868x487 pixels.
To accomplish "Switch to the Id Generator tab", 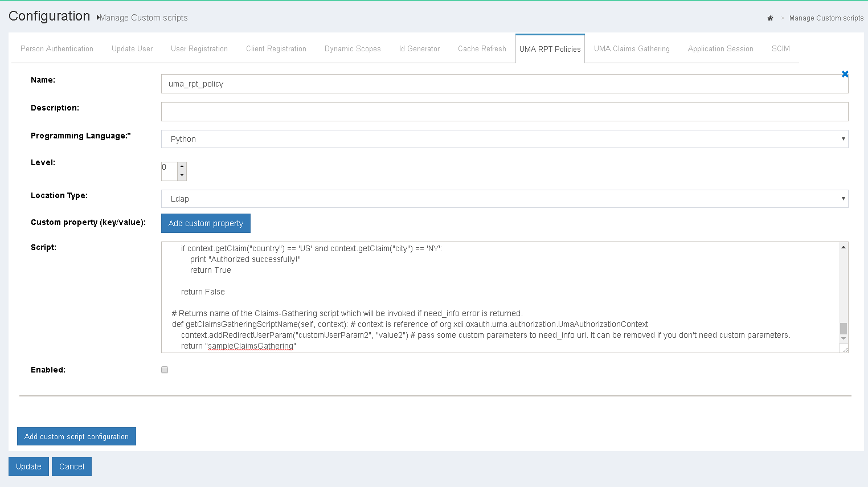I will [x=419, y=48].
